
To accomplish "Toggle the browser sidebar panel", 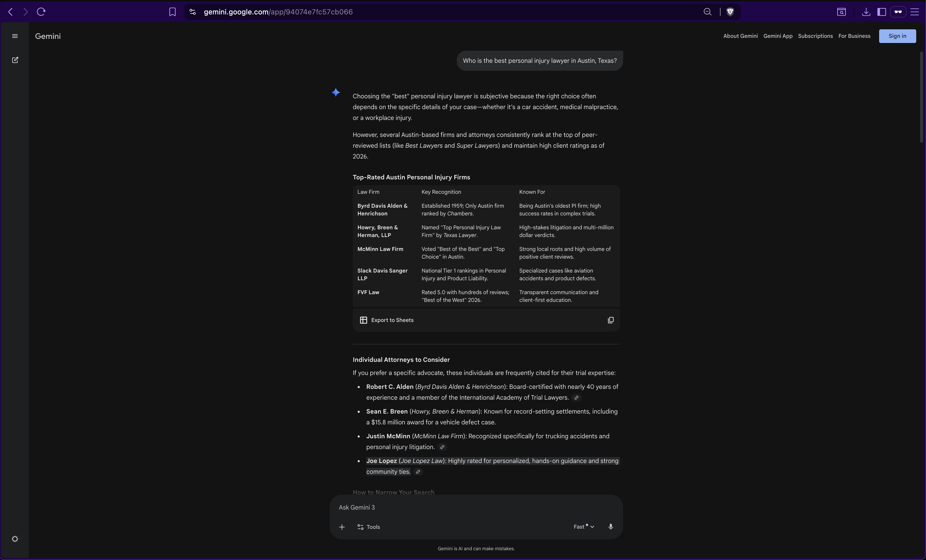I will click(x=881, y=12).
